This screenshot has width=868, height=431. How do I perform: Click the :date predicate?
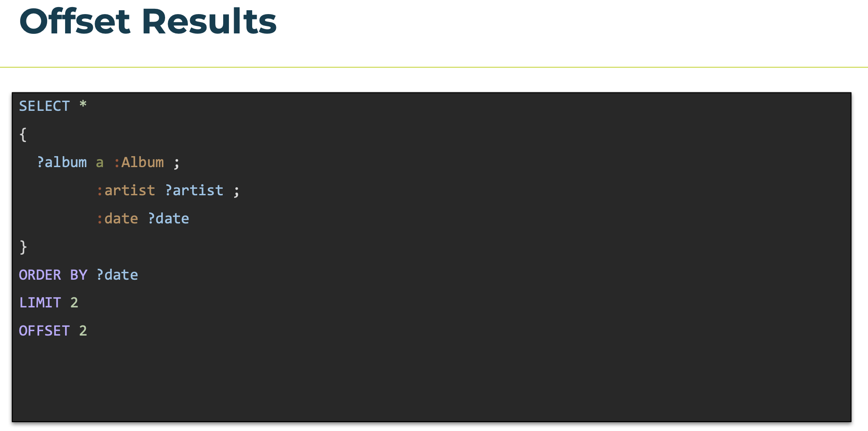[117, 219]
